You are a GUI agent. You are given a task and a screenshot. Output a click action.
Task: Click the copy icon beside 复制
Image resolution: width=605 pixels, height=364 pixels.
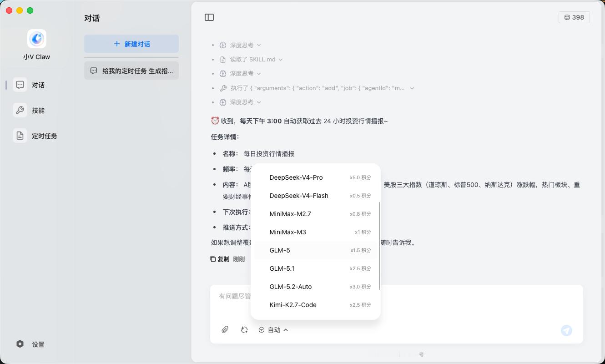213,259
